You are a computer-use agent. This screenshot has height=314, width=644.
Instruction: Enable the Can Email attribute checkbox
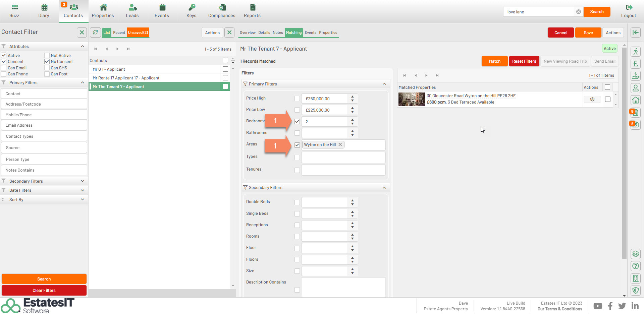point(4,68)
